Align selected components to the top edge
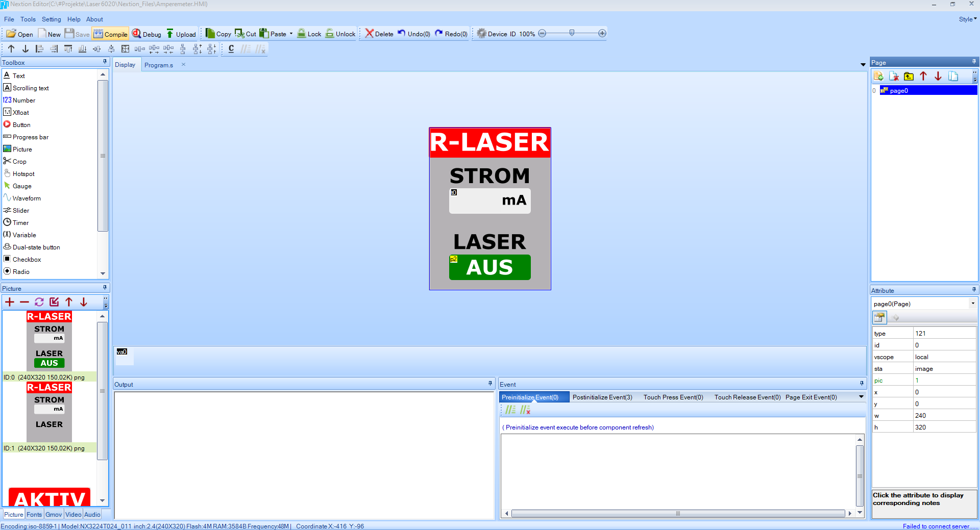 click(68, 49)
